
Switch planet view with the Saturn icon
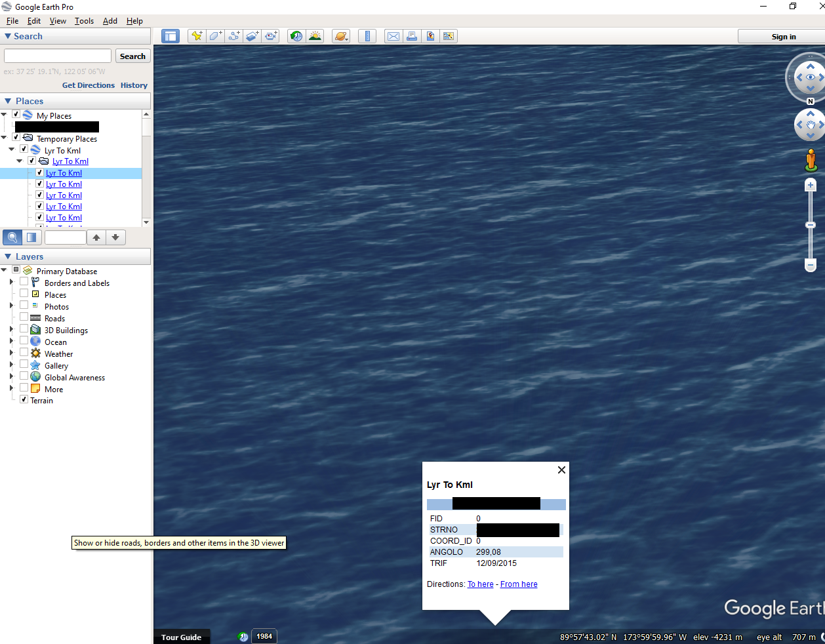click(341, 36)
